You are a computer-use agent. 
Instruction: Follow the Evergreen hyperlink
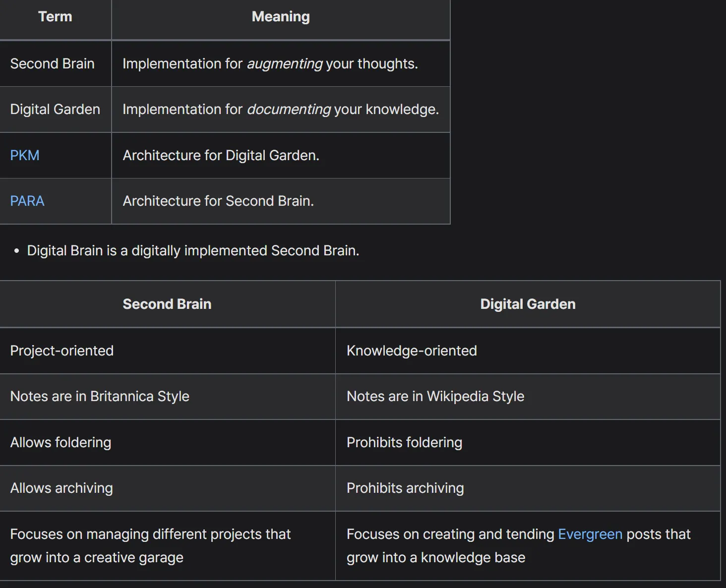[x=590, y=534]
